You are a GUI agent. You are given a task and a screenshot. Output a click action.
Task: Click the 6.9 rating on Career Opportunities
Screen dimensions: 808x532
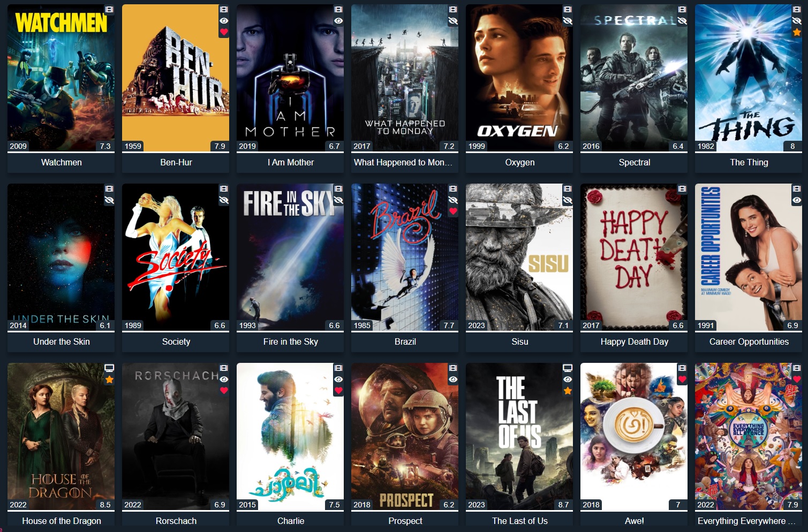pos(793,325)
